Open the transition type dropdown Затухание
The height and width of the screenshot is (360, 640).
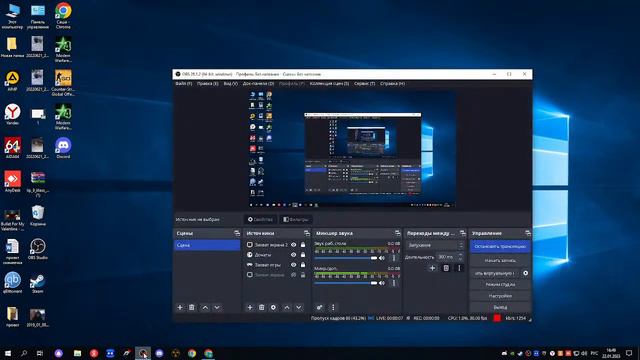click(435, 245)
